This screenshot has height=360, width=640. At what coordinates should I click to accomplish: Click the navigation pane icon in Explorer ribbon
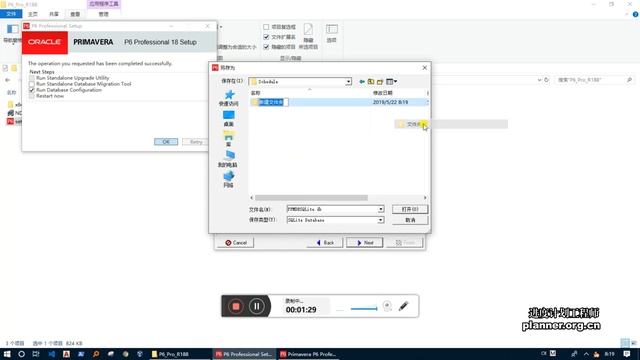pyautogui.click(x=13, y=29)
